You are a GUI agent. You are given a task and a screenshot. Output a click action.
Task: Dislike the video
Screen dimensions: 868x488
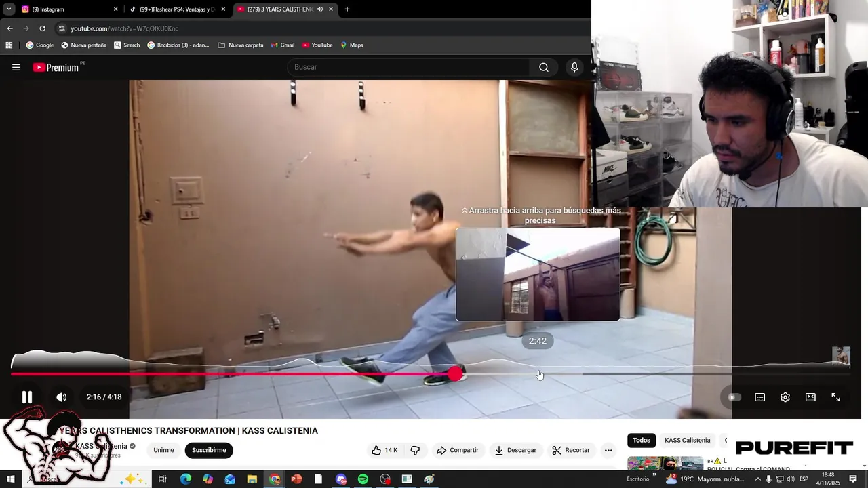415,450
